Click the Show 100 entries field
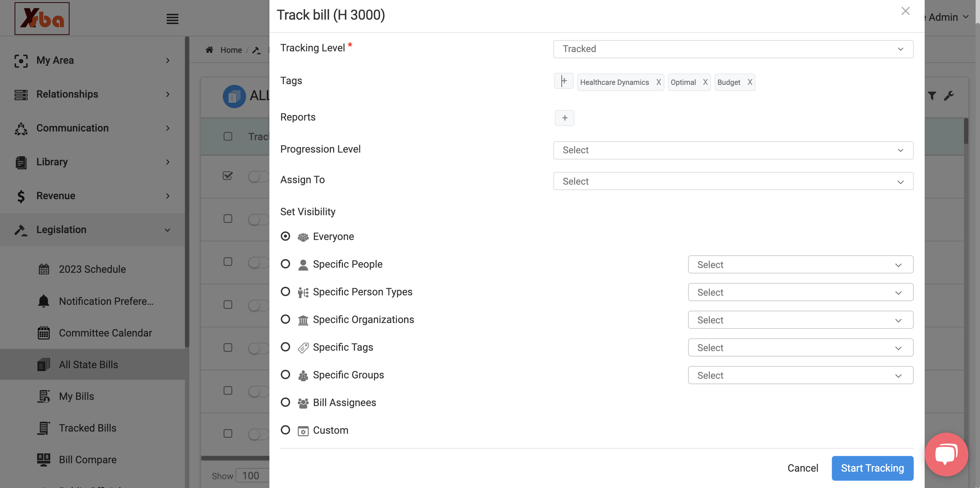Image resolution: width=980 pixels, height=488 pixels. (253, 476)
